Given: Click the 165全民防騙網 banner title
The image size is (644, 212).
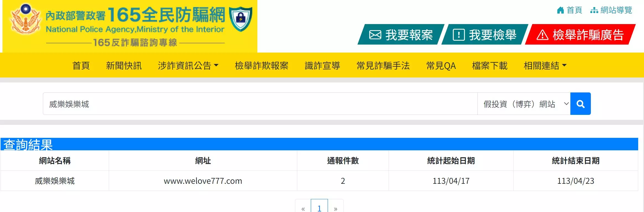Looking at the screenshot, I should click(x=167, y=15).
